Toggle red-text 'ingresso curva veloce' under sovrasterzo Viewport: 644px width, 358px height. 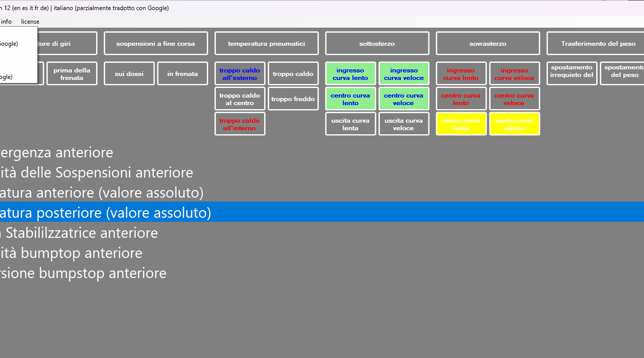click(515, 74)
